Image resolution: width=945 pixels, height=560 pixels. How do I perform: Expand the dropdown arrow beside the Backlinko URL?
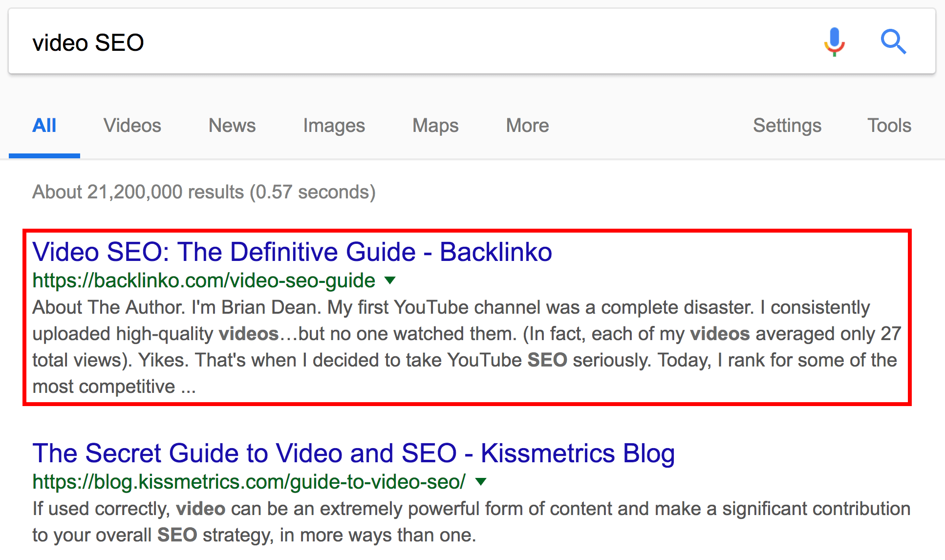pos(390,280)
